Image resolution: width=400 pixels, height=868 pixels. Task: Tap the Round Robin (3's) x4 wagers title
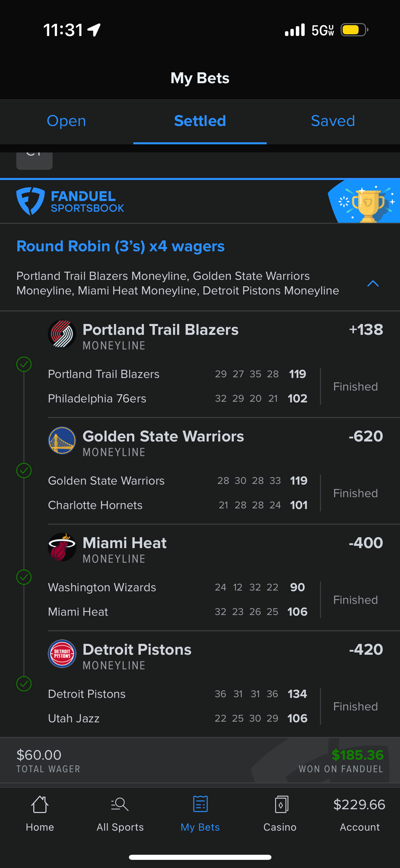[x=120, y=246]
